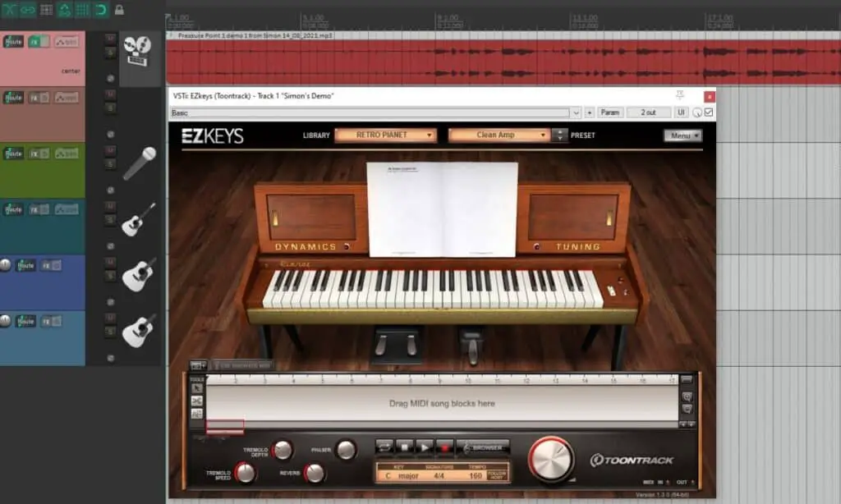Expand the Basic preset combo box
Screen dimensions: 841x504
click(576, 112)
